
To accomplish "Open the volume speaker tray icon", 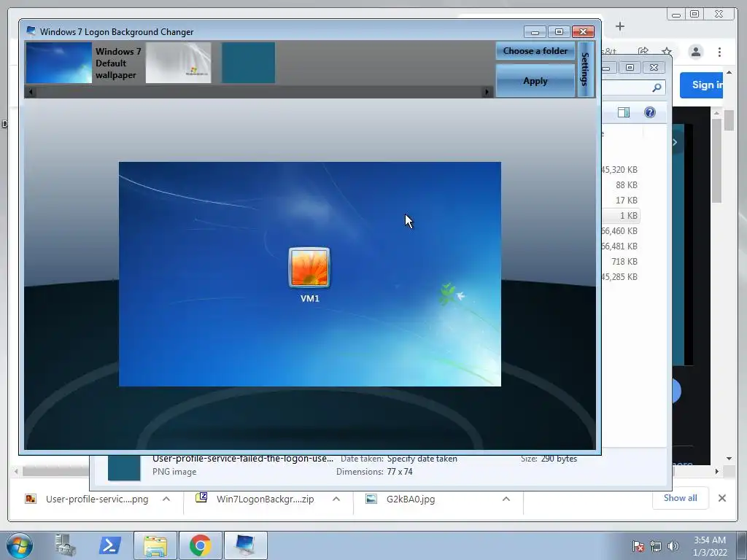I will (673, 546).
